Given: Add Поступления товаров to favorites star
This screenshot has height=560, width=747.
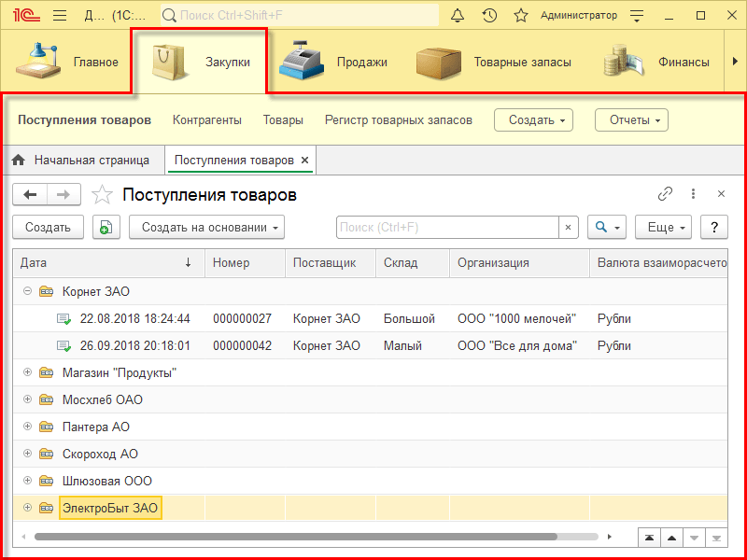Looking at the screenshot, I should (102, 195).
